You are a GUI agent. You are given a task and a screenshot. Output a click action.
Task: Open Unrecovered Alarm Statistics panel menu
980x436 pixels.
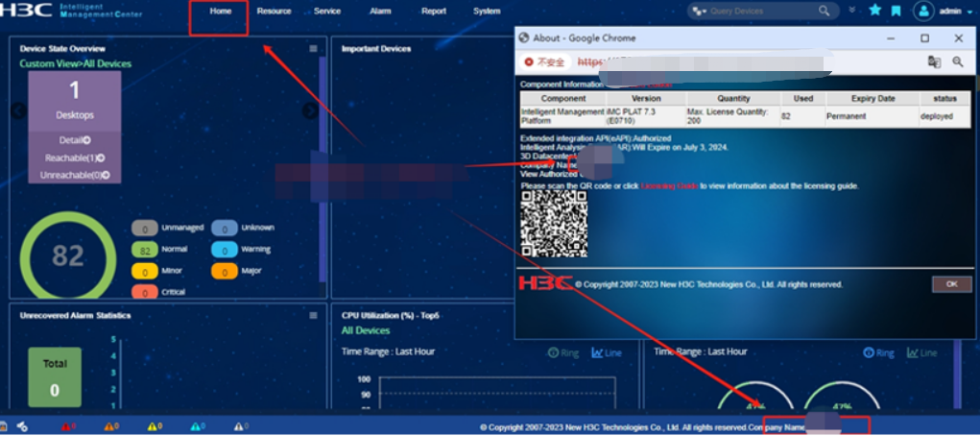pyautogui.click(x=313, y=315)
